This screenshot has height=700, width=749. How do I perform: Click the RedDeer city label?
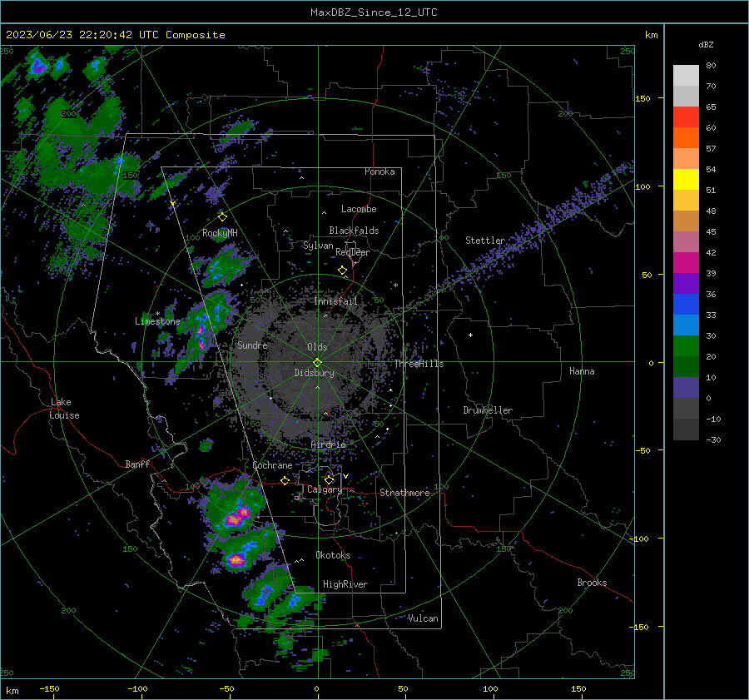coord(353,252)
